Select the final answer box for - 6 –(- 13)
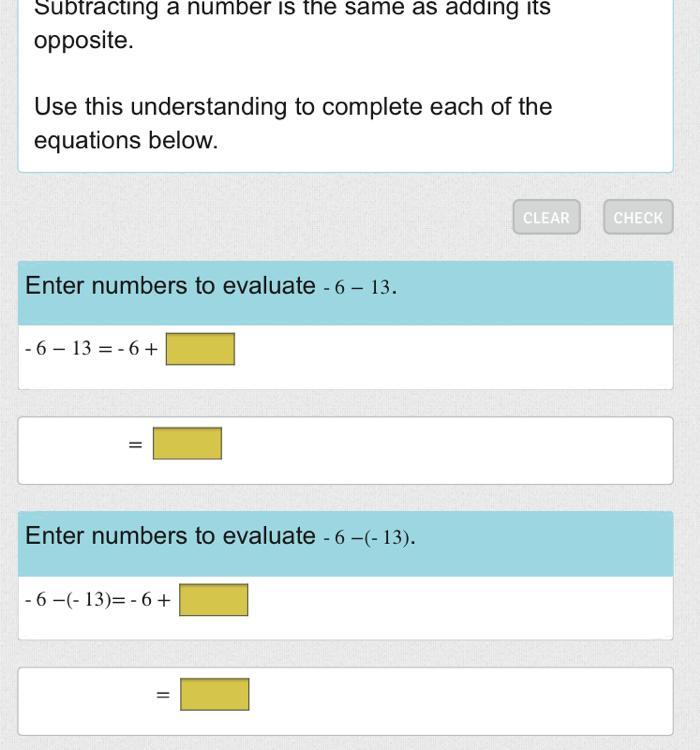The width and height of the screenshot is (700, 750). point(215,695)
